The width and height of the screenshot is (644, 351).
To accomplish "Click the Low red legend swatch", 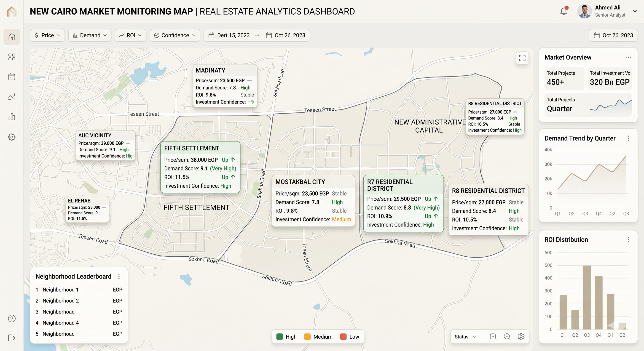I will pyautogui.click(x=343, y=337).
